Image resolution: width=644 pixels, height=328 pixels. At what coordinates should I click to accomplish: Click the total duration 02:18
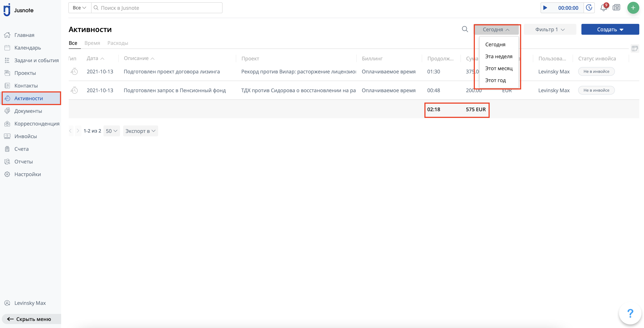tap(433, 109)
